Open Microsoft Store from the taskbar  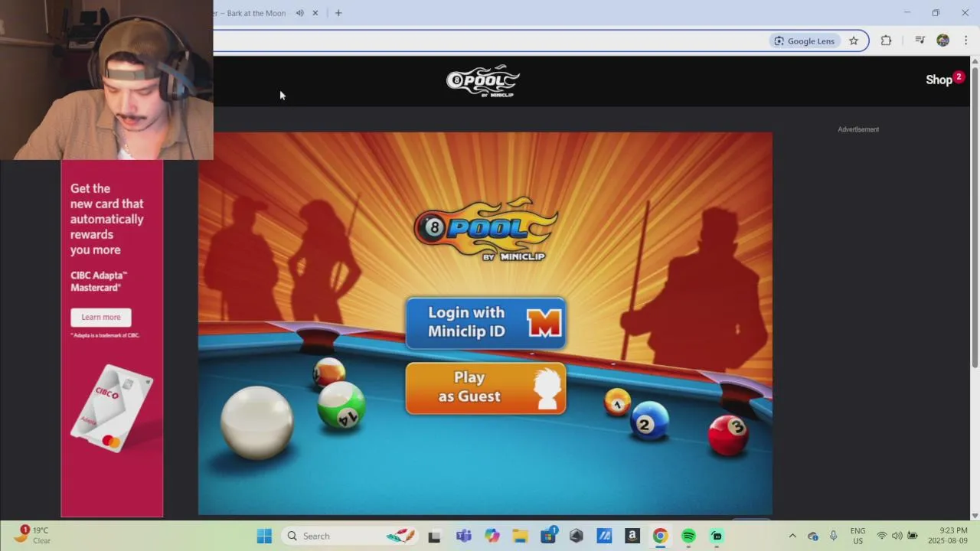548,536
